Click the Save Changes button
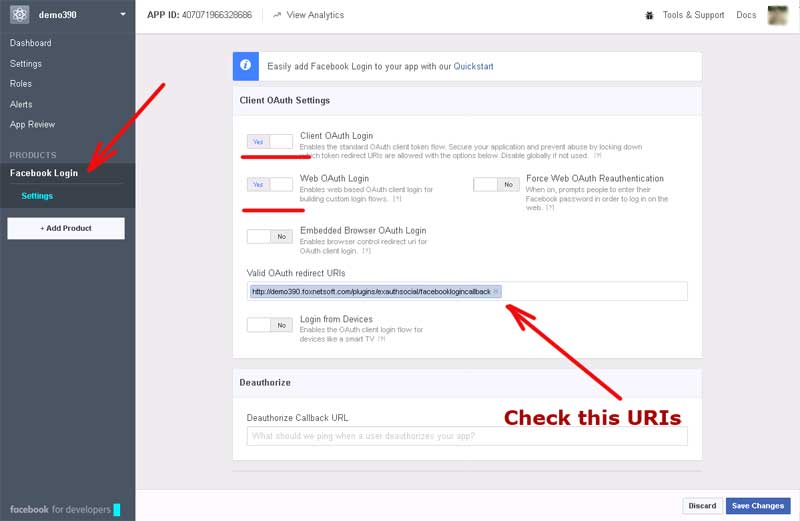 [x=758, y=506]
